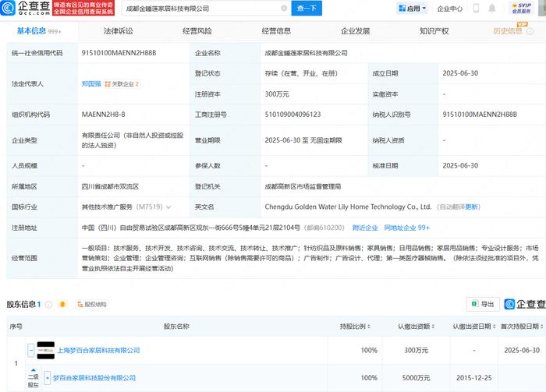This screenshot has width=546, height=392.
Task: Switch to the 知识产权 tab
Action: pyautogui.click(x=434, y=31)
